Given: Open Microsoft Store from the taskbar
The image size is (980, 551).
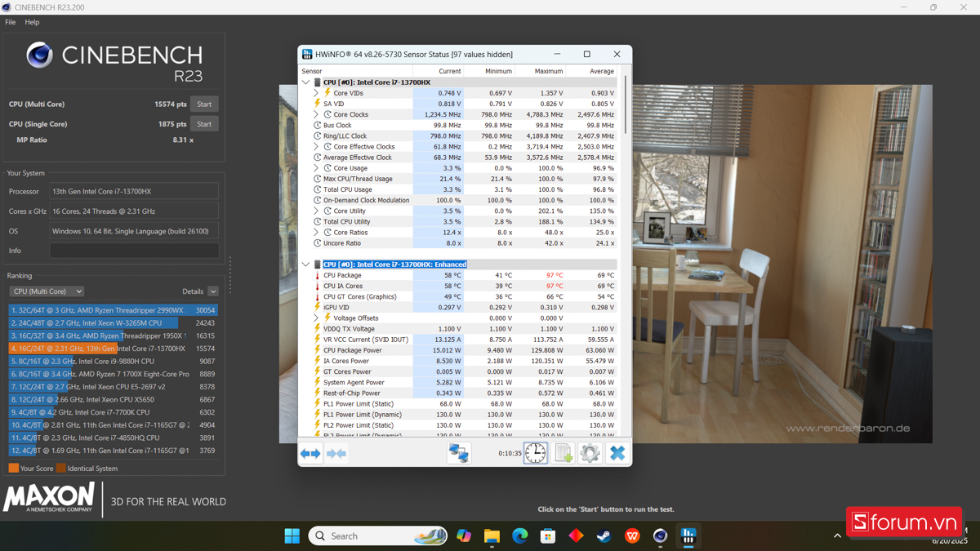Looking at the screenshot, I should click(548, 536).
